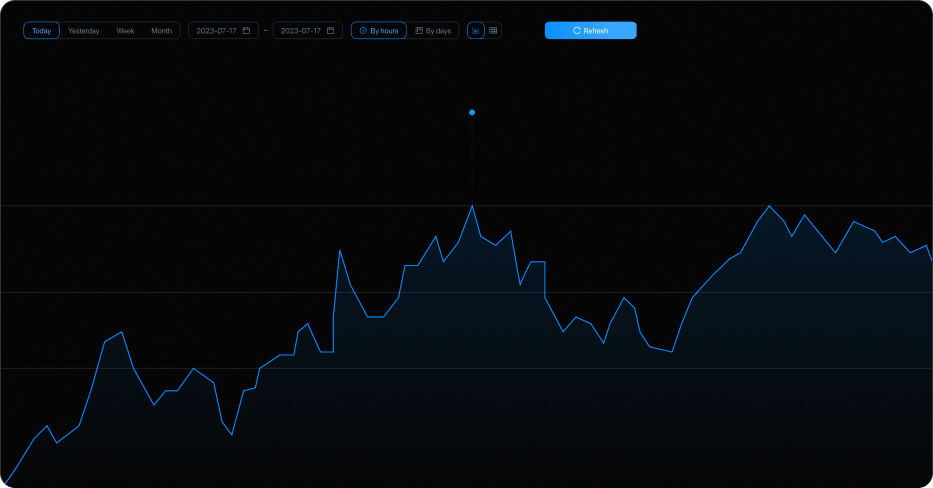Switch to chart view icon

click(x=476, y=31)
